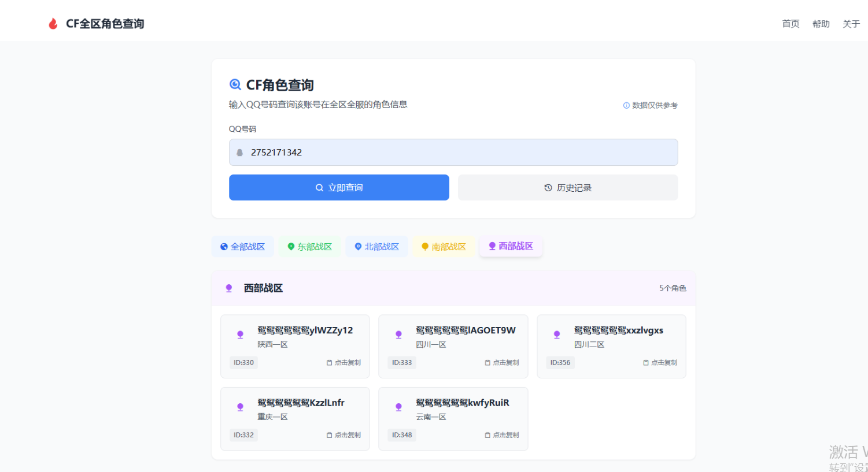This screenshot has height=472, width=868.
Task: Select the 南部战区 filter tab
Action: tap(444, 247)
